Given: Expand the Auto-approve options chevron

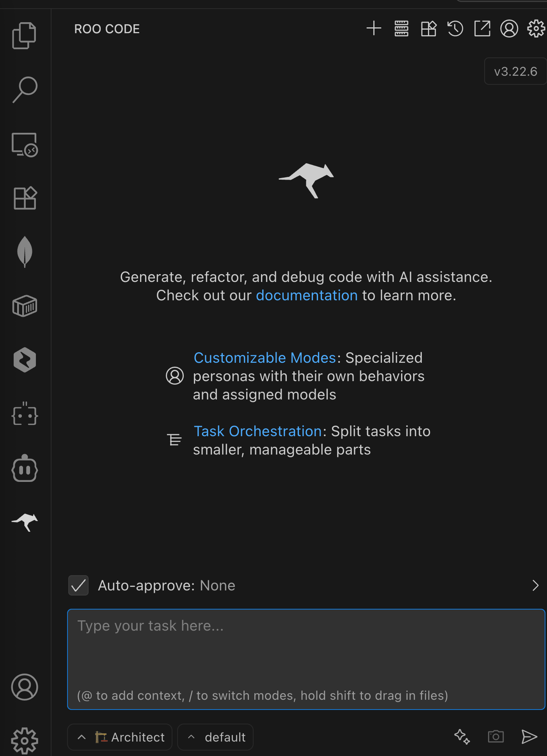Looking at the screenshot, I should [535, 585].
